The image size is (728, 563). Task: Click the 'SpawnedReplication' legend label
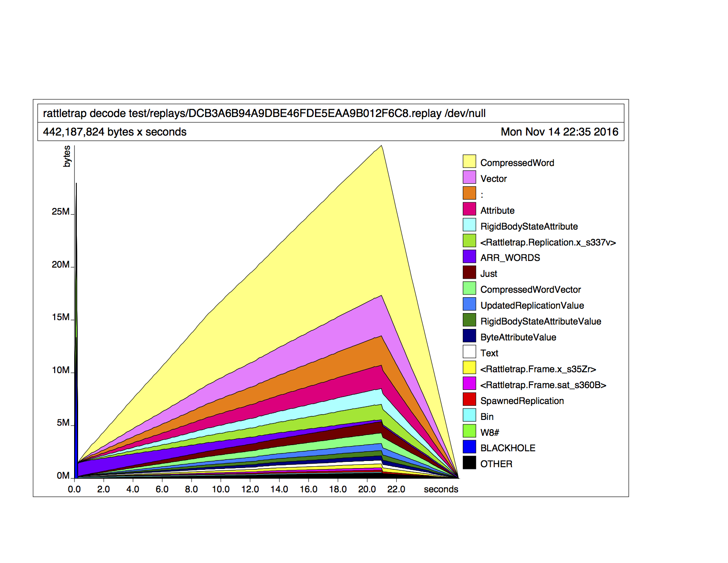point(522,401)
